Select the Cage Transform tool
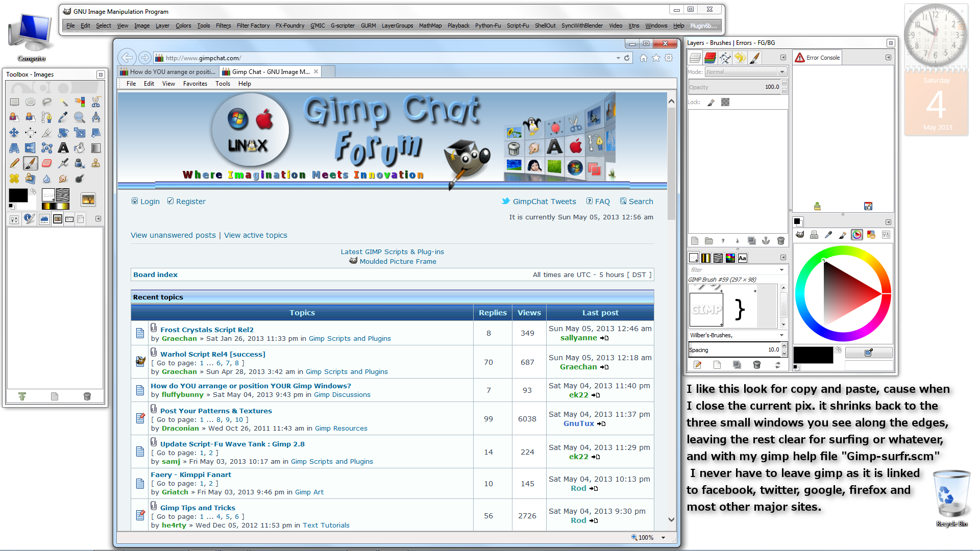 (x=47, y=148)
